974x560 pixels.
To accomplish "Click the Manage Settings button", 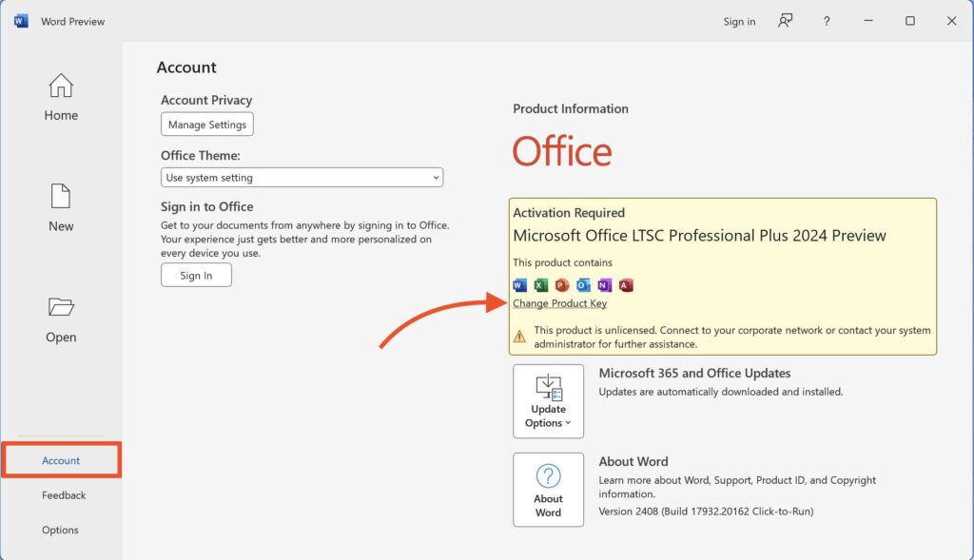I will pyautogui.click(x=207, y=125).
